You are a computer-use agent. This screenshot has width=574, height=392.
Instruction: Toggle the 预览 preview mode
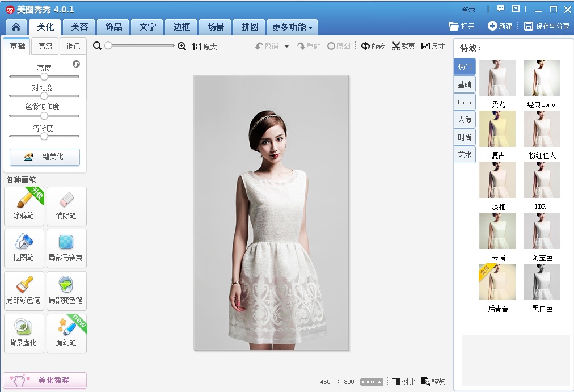[x=433, y=382]
